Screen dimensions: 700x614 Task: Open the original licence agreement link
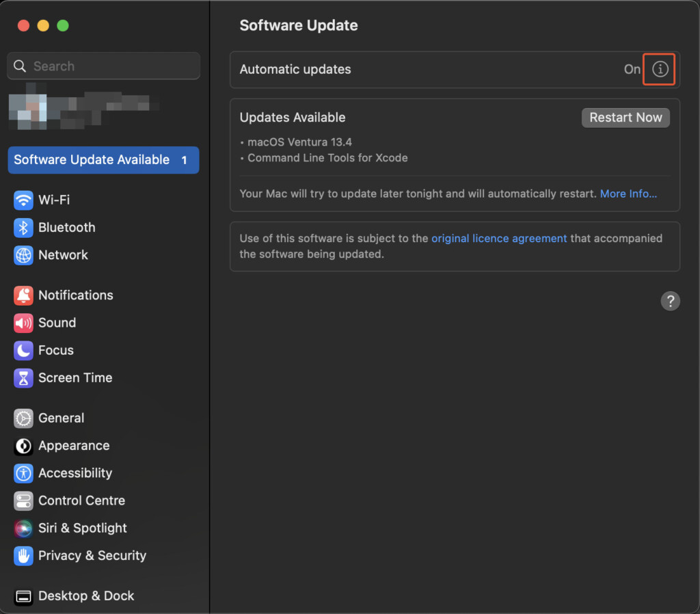[499, 239]
